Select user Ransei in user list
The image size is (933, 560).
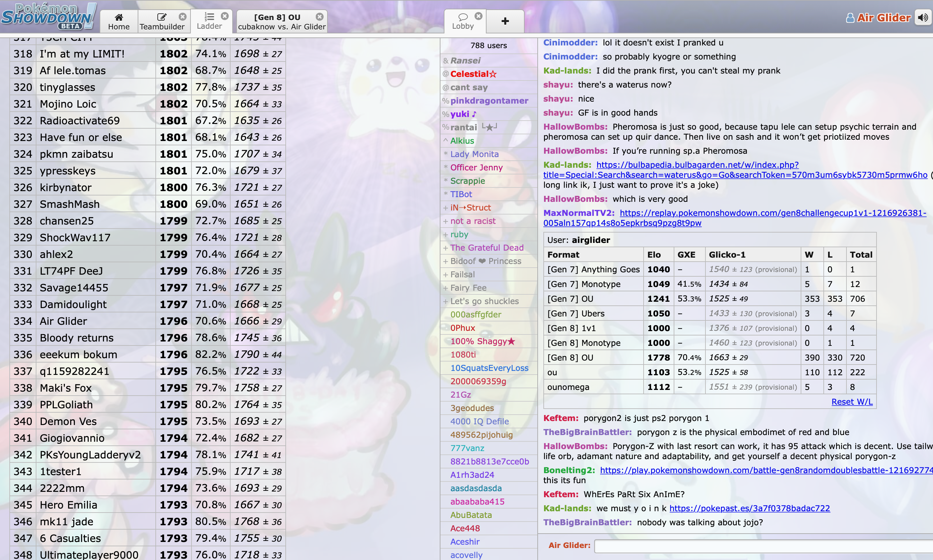489,60
